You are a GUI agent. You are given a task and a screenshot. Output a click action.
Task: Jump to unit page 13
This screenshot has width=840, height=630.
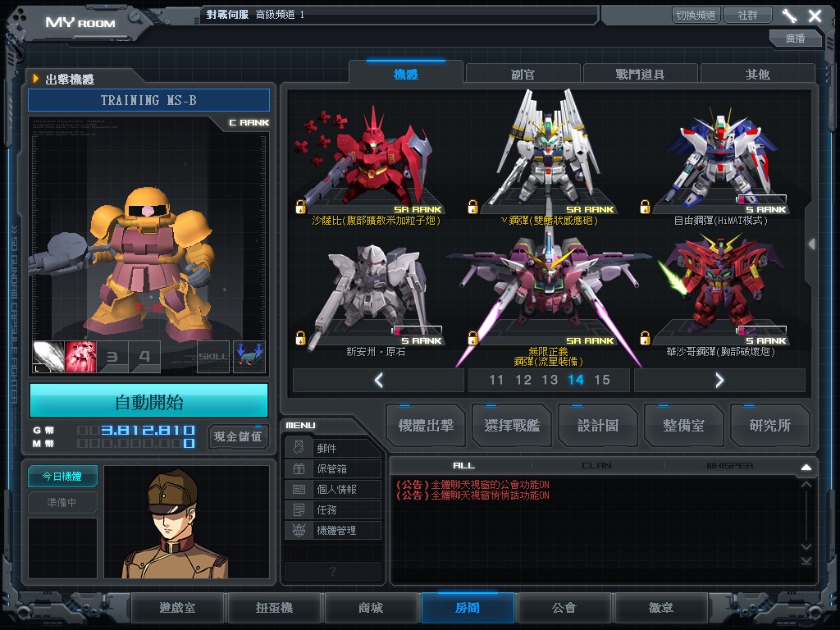[x=550, y=380]
